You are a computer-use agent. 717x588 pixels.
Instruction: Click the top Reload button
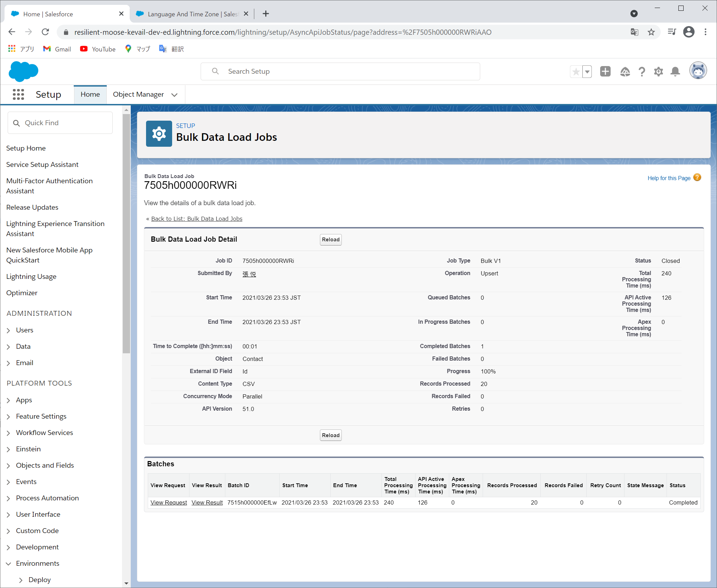point(330,240)
